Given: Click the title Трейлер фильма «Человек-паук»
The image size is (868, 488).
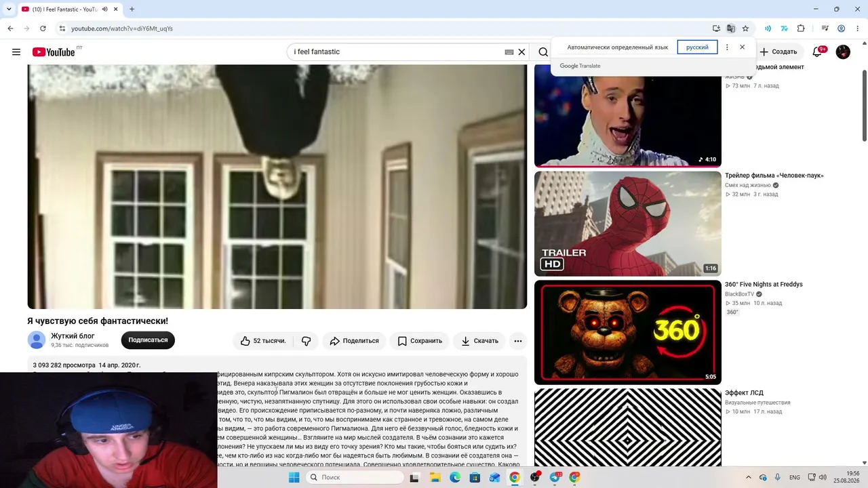Looking at the screenshot, I should pyautogui.click(x=774, y=176).
